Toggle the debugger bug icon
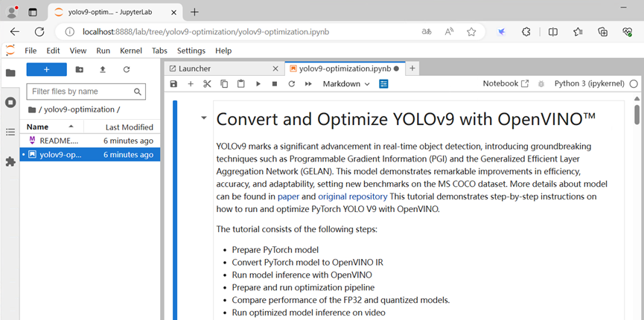The height and width of the screenshot is (320, 644). tap(541, 84)
